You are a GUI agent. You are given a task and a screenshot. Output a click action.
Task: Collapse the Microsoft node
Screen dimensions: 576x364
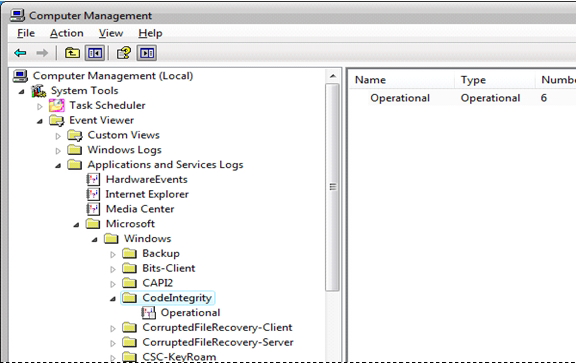(76, 225)
